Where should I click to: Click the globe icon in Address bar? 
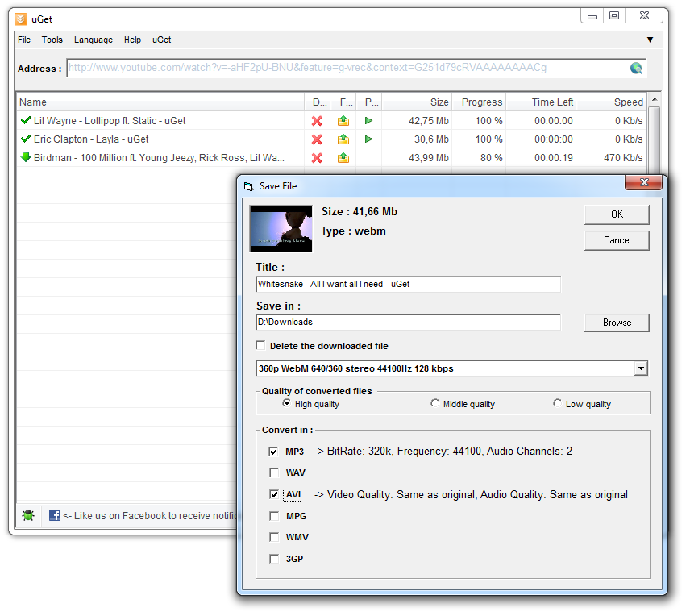point(636,68)
